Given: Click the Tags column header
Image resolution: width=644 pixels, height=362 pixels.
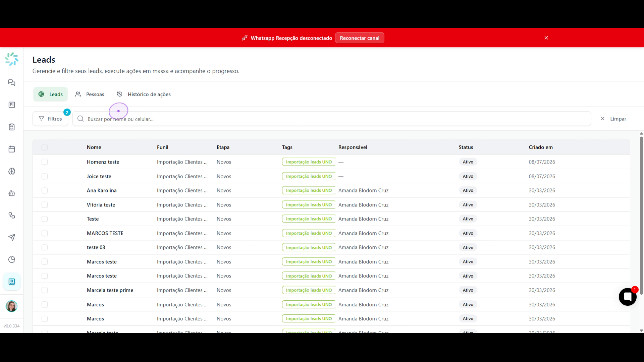Looking at the screenshot, I should click(x=287, y=147).
